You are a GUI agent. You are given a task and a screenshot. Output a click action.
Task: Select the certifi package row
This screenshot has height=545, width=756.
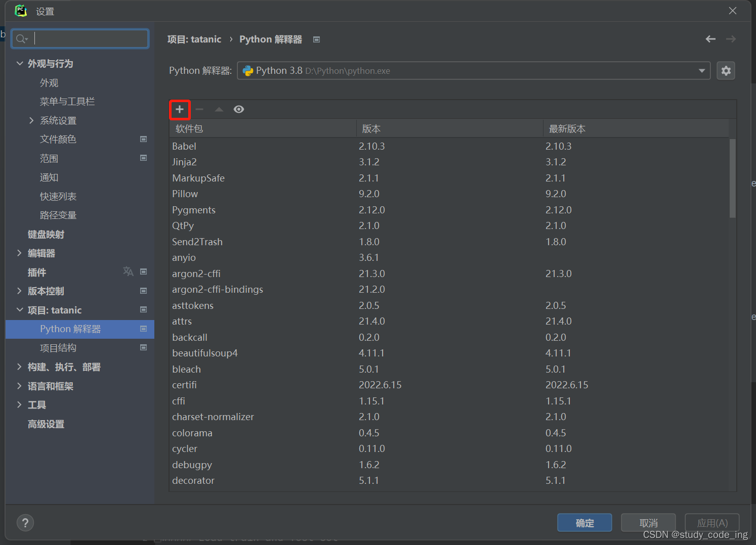[449, 385]
